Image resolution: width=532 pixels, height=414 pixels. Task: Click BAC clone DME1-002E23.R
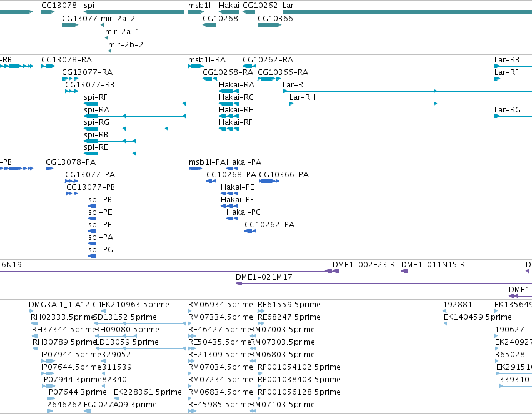click(364, 265)
